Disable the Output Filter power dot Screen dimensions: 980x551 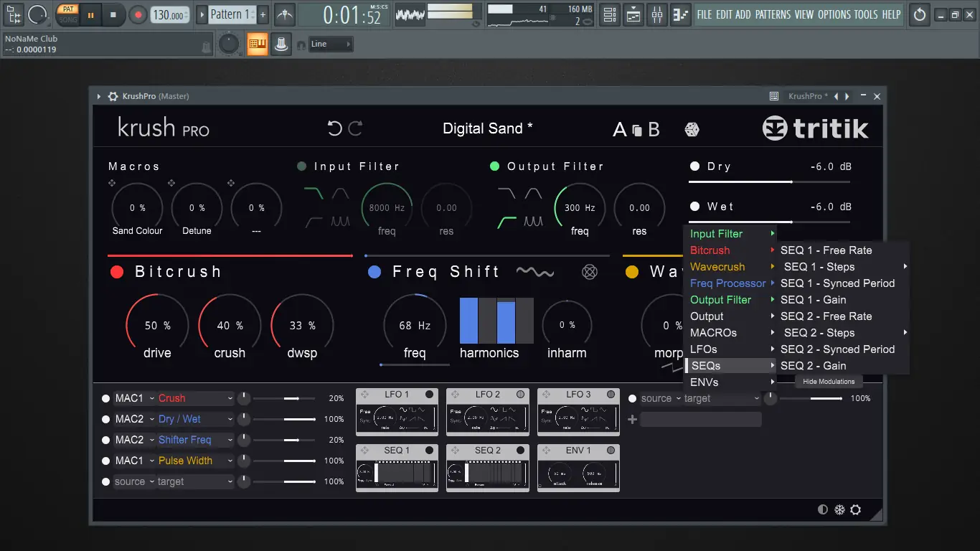pyautogui.click(x=494, y=166)
